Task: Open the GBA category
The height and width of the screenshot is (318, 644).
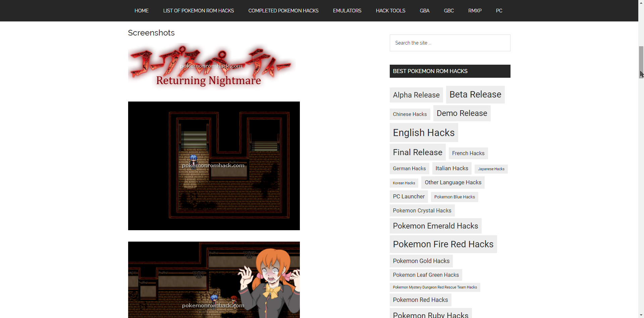Action: (424, 11)
